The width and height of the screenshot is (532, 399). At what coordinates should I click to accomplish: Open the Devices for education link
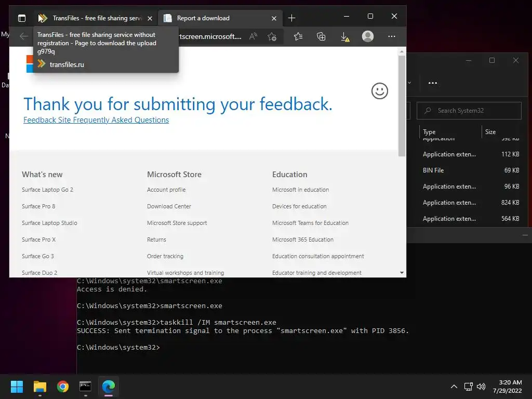pyautogui.click(x=299, y=206)
